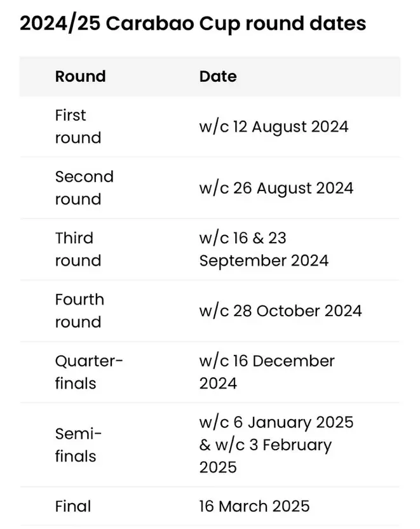Select the Final round label
The image size is (420, 529).
(73, 506)
